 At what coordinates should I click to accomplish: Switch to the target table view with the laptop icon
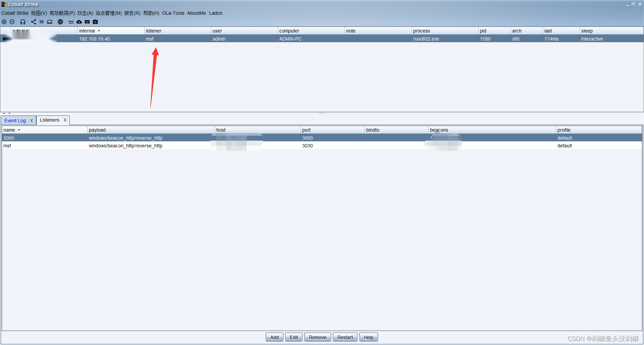click(x=50, y=22)
